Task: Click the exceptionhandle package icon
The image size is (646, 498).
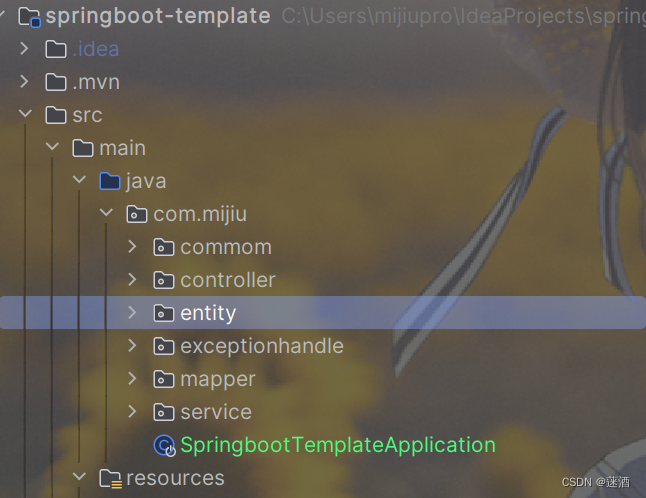Action: point(164,346)
